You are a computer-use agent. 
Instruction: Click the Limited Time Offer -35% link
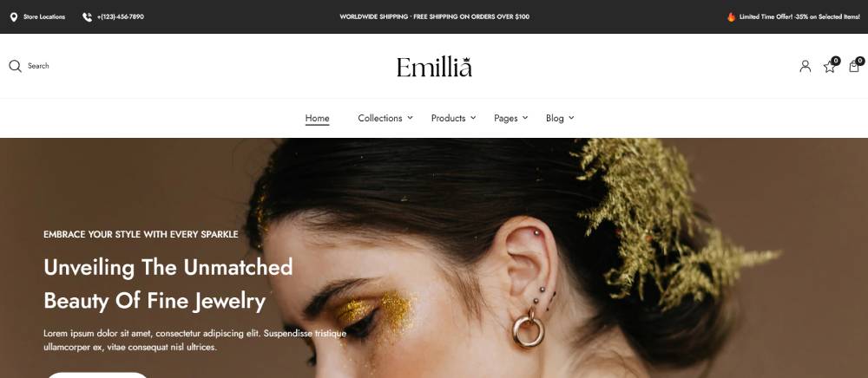[799, 17]
